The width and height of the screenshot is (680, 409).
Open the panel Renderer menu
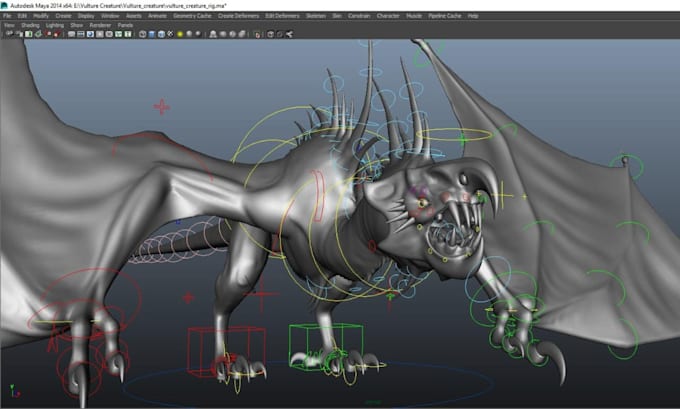tap(100, 25)
